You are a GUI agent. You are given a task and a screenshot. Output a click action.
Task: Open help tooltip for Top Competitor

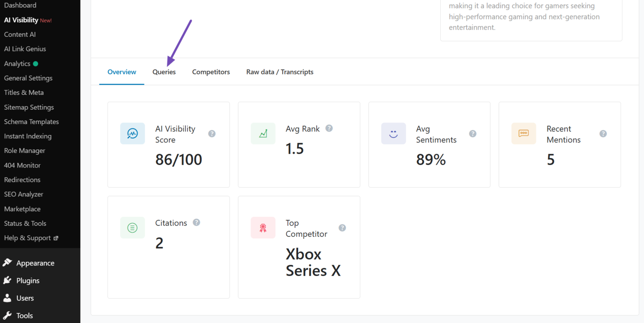point(342,228)
